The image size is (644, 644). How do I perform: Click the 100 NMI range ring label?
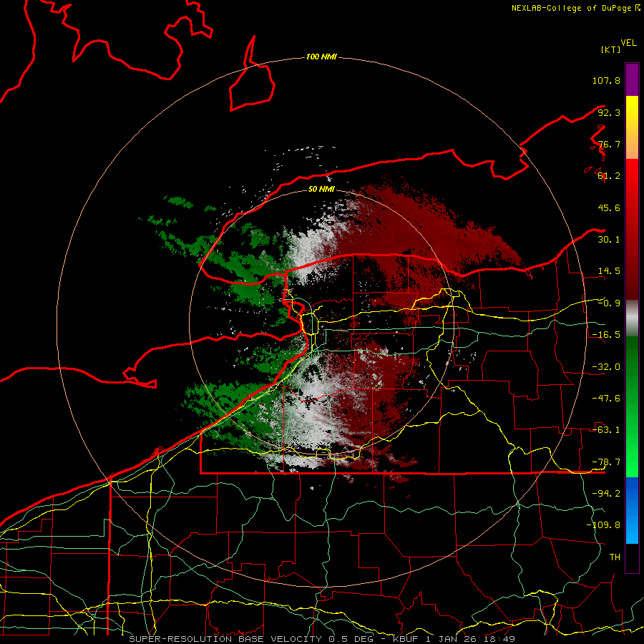[x=321, y=57]
